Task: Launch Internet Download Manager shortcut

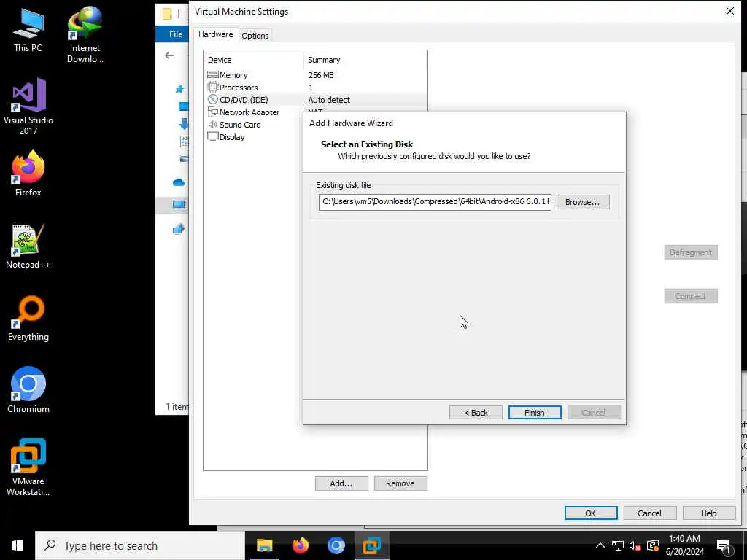Action: pos(85,34)
